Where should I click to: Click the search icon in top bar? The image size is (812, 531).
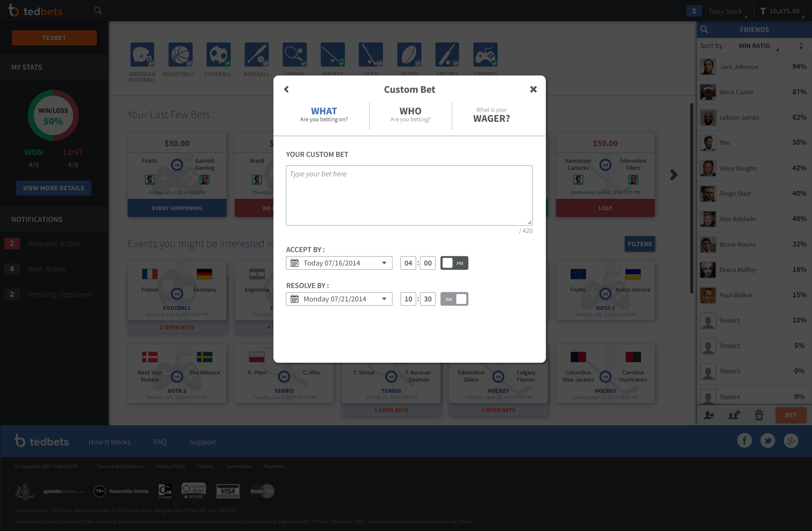pos(98,11)
